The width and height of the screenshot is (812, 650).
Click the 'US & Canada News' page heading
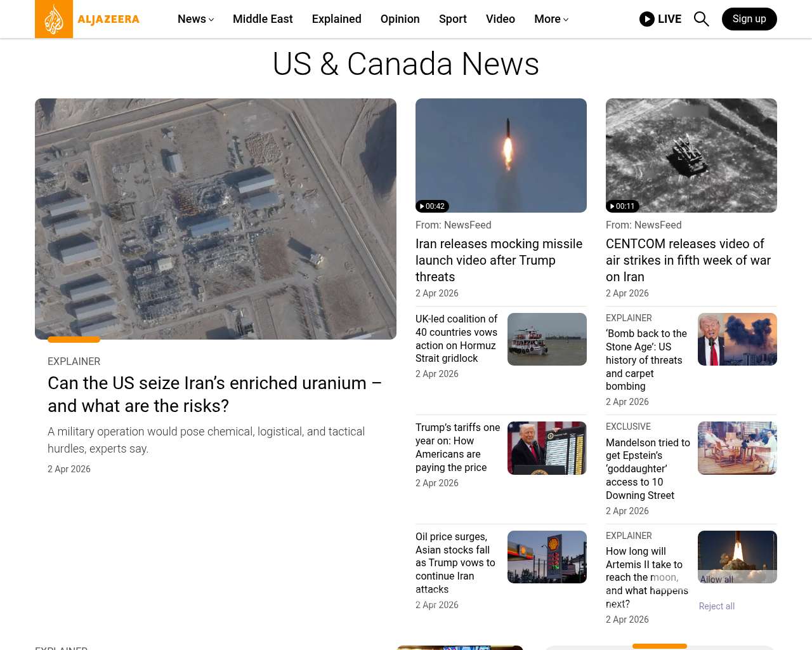click(406, 64)
